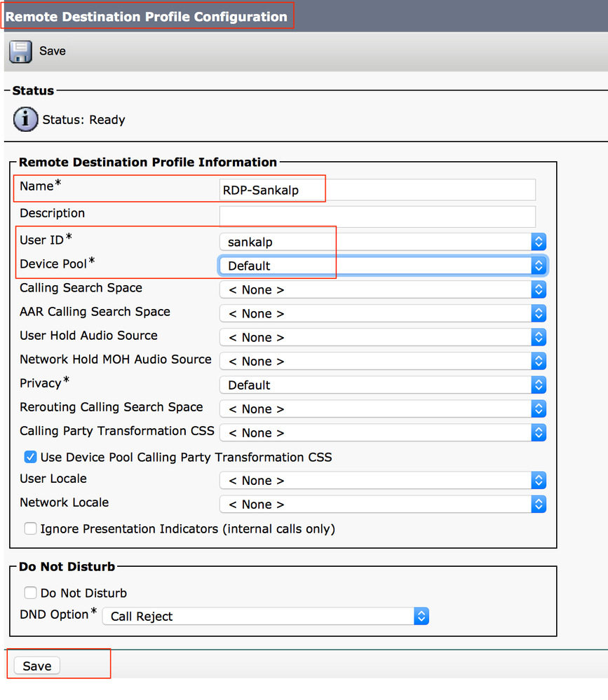Open the Calling Search Space dropdown

(x=382, y=289)
